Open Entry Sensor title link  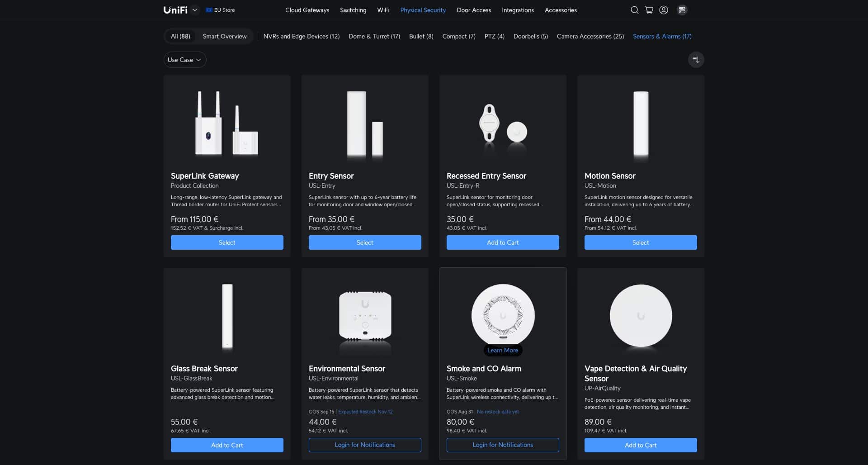331,176
